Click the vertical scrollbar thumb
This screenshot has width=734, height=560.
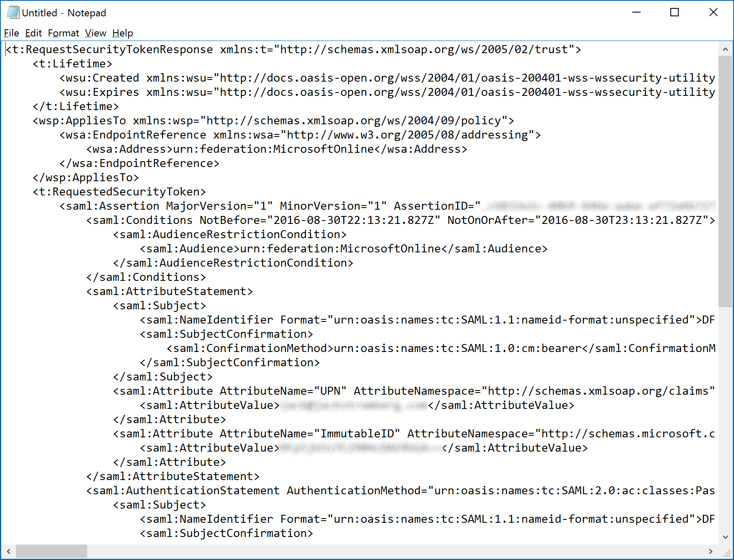point(725,181)
